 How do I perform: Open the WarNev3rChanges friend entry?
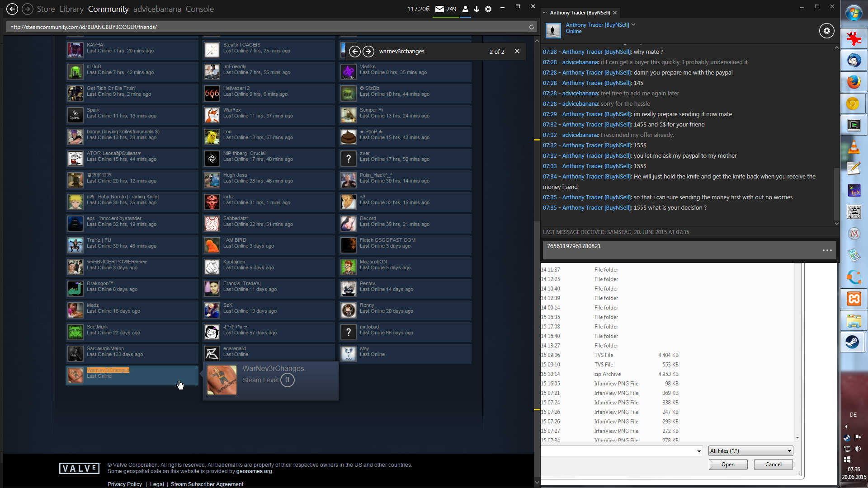[108, 371]
